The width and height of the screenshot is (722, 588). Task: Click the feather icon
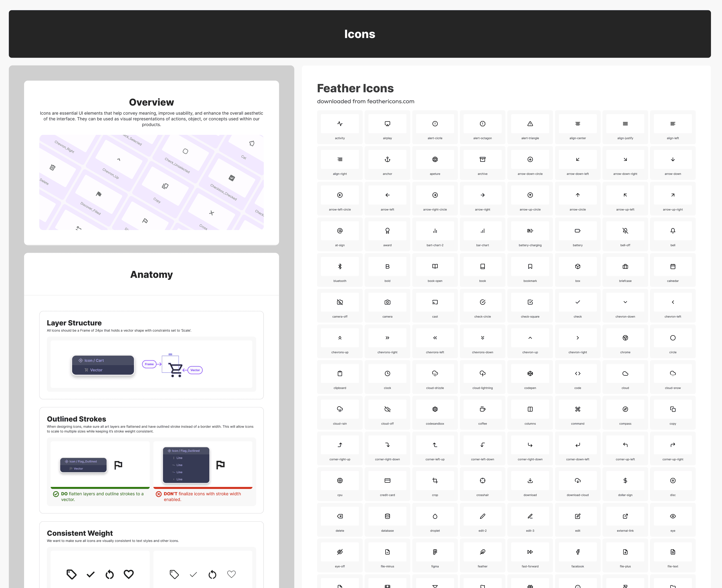[x=482, y=552]
